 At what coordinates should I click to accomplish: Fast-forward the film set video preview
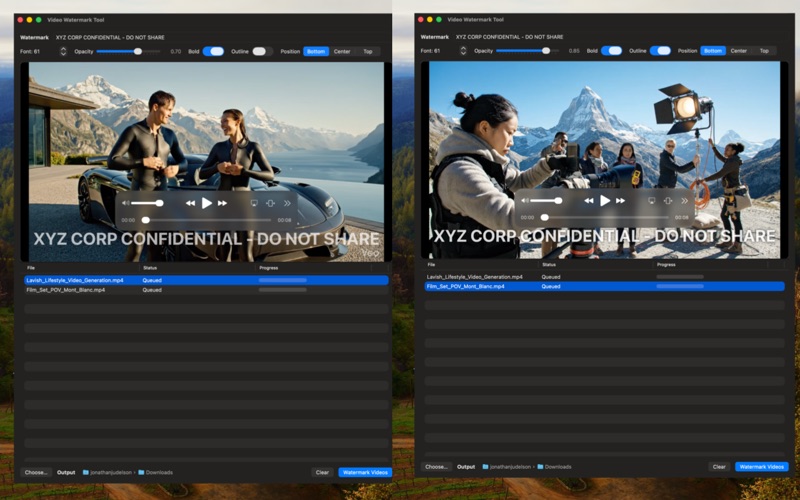[x=621, y=201]
